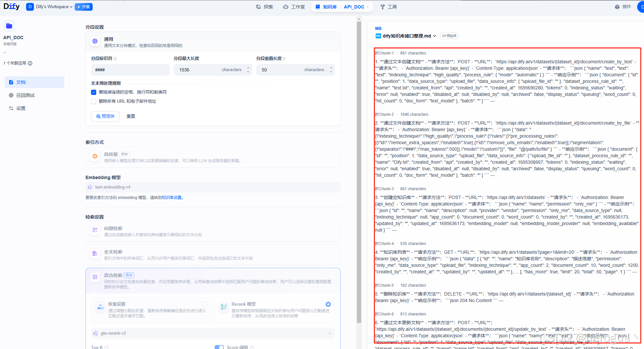Toggle the Score 阈值 switch
This screenshot has width=644, height=349.
[x=219, y=347]
